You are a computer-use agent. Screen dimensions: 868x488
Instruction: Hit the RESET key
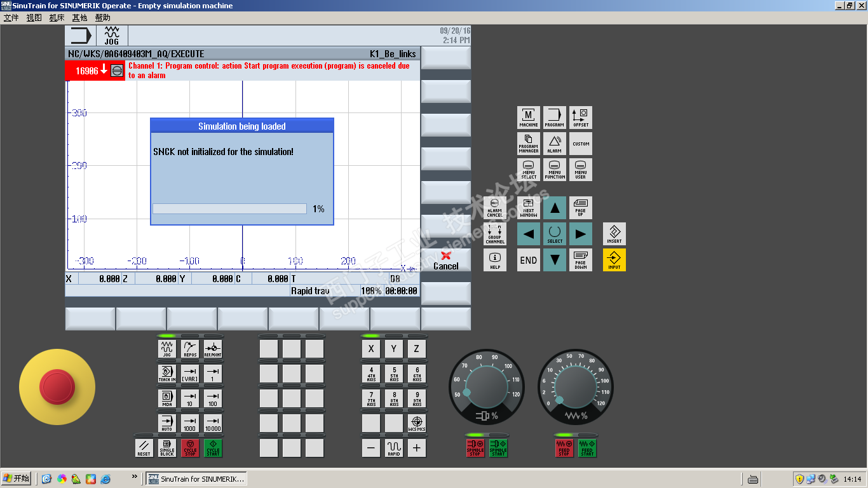[x=144, y=448]
